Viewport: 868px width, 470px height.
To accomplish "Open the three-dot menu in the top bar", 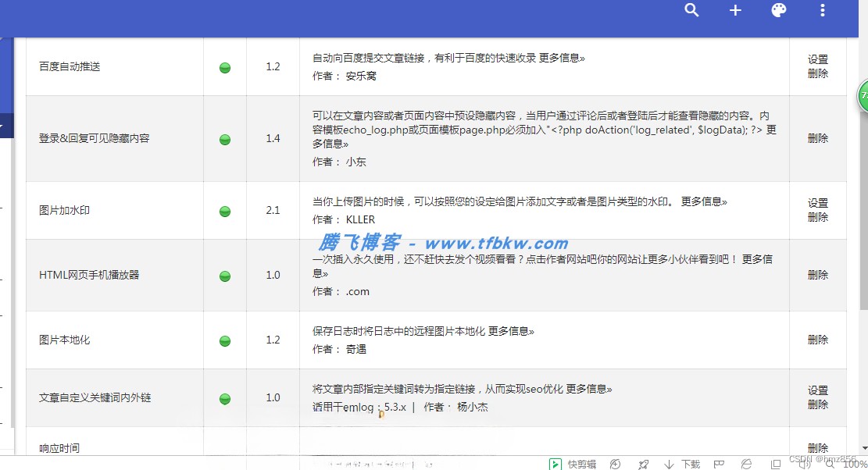I will [x=822, y=10].
